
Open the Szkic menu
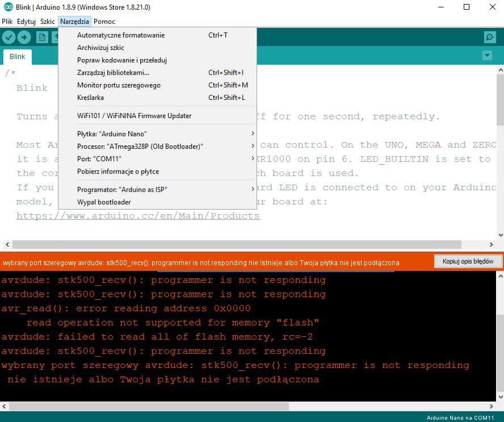point(48,22)
